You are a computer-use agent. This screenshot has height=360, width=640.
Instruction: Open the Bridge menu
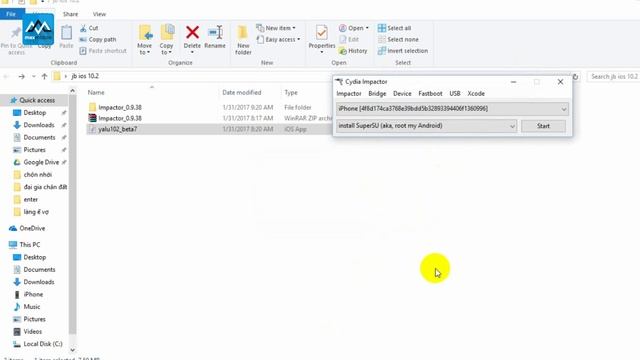pos(377,93)
